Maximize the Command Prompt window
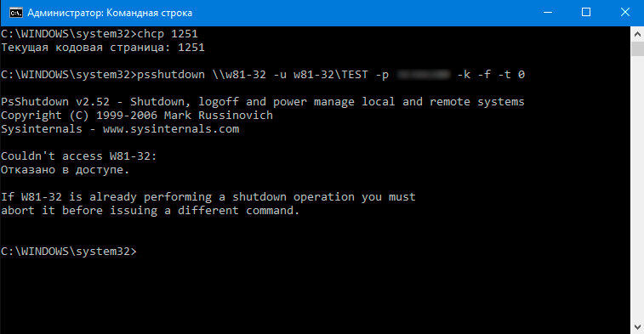This screenshot has width=644, height=334. click(586, 13)
